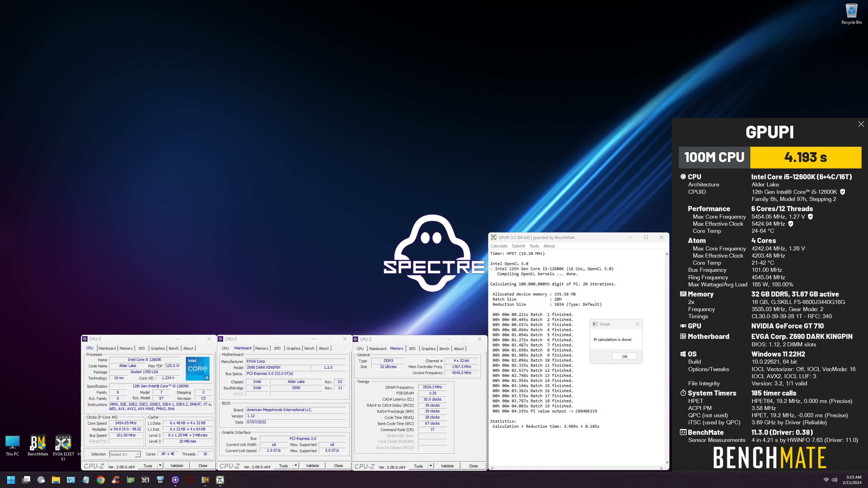
Task: Click the Core Speed 5454.05 MHz field
Action: click(x=126, y=423)
